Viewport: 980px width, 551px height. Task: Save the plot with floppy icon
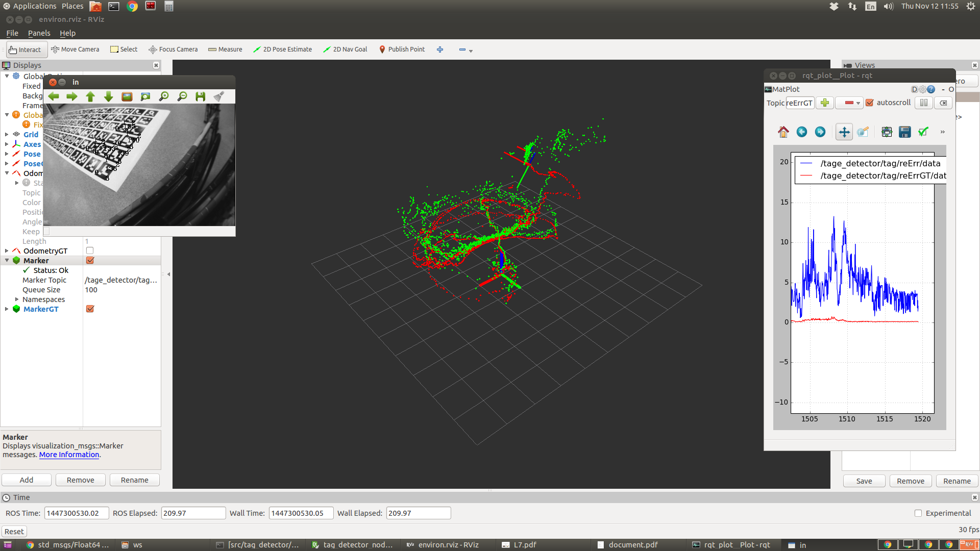tap(904, 132)
